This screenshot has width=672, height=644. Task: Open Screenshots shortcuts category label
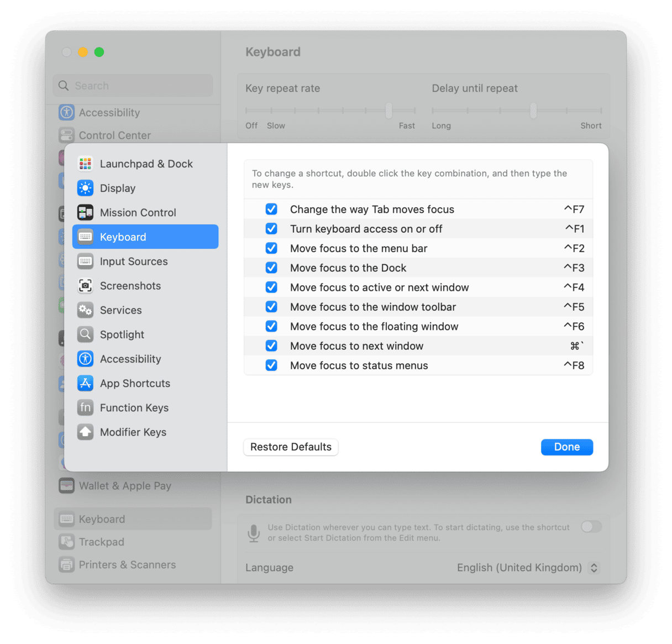[x=130, y=286]
